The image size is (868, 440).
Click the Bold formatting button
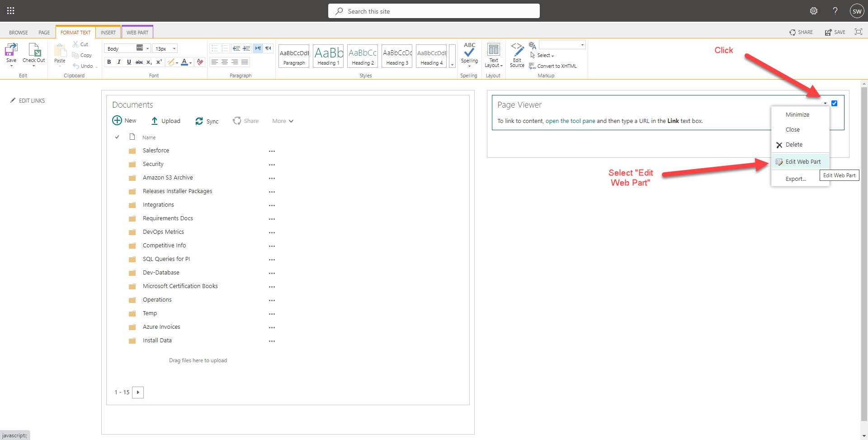click(109, 62)
